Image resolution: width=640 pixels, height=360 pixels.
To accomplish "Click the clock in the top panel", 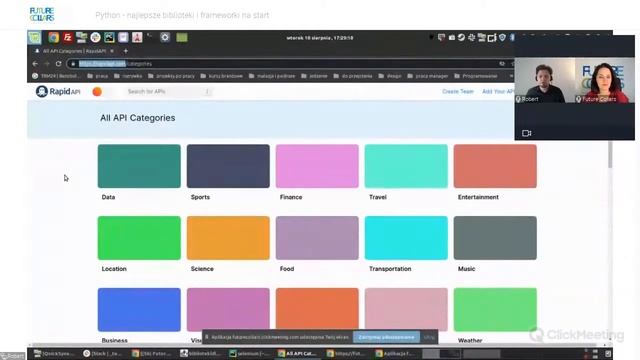I will 320,38.
